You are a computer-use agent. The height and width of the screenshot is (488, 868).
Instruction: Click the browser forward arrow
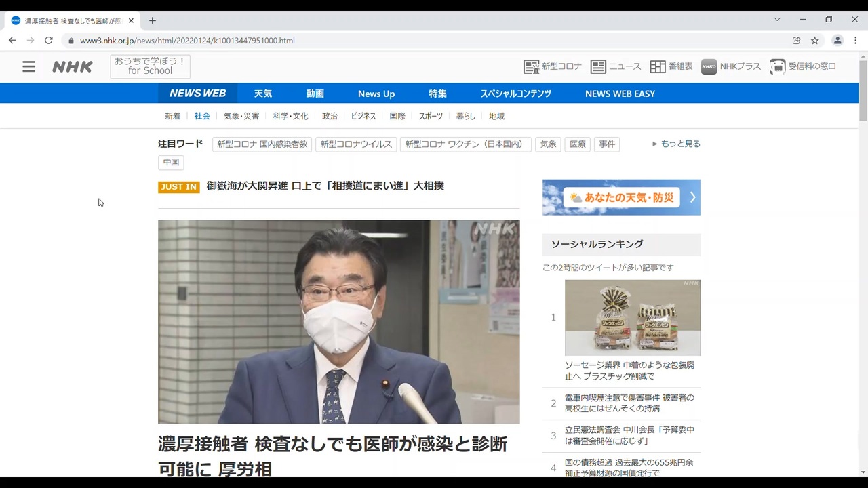[x=31, y=41]
